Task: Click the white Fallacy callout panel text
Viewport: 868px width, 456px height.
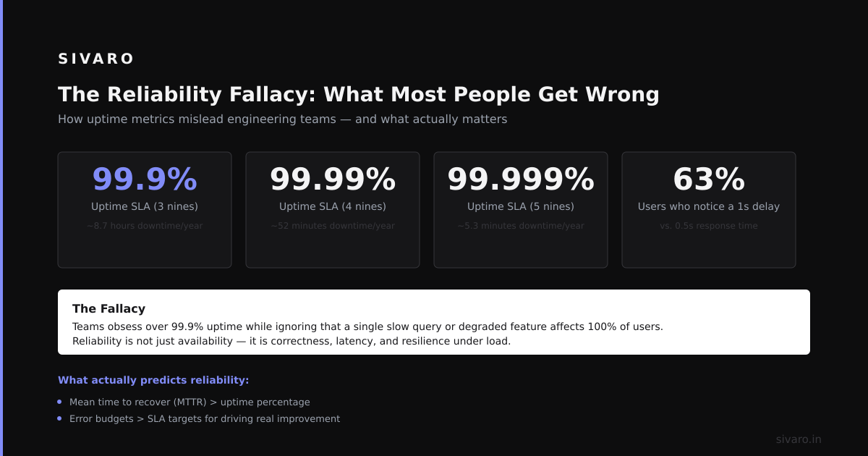Action: [367, 334]
